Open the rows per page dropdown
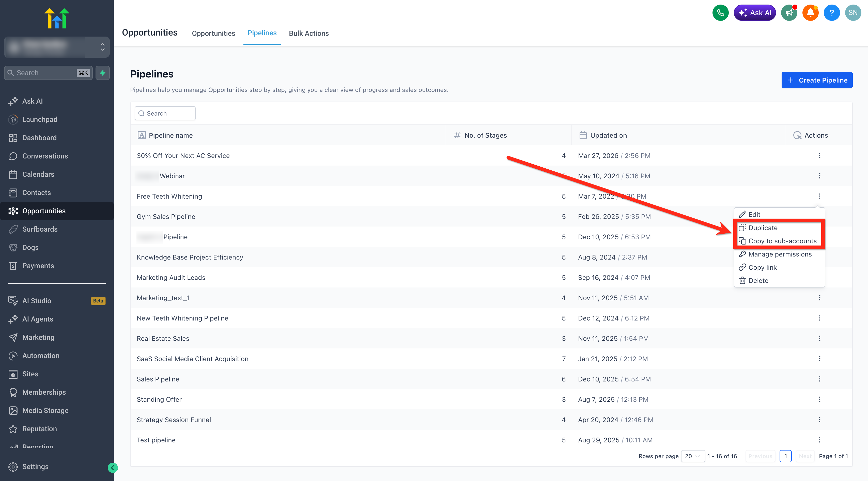 [692, 456]
